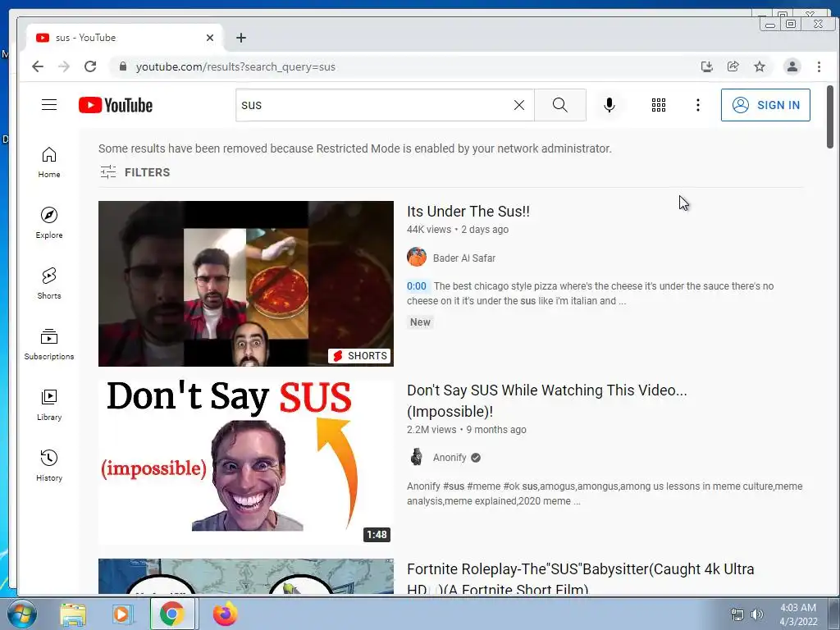The height and width of the screenshot is (630, 840).
Task: Click network icon in system tray
Action: [x=737, y=614]
